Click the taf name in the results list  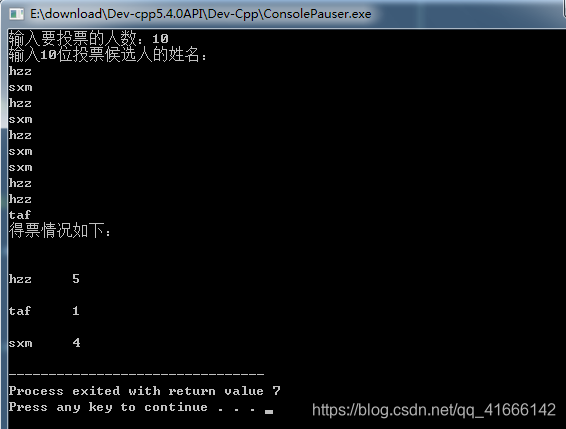pyautogui.click(x=20, y=311)
